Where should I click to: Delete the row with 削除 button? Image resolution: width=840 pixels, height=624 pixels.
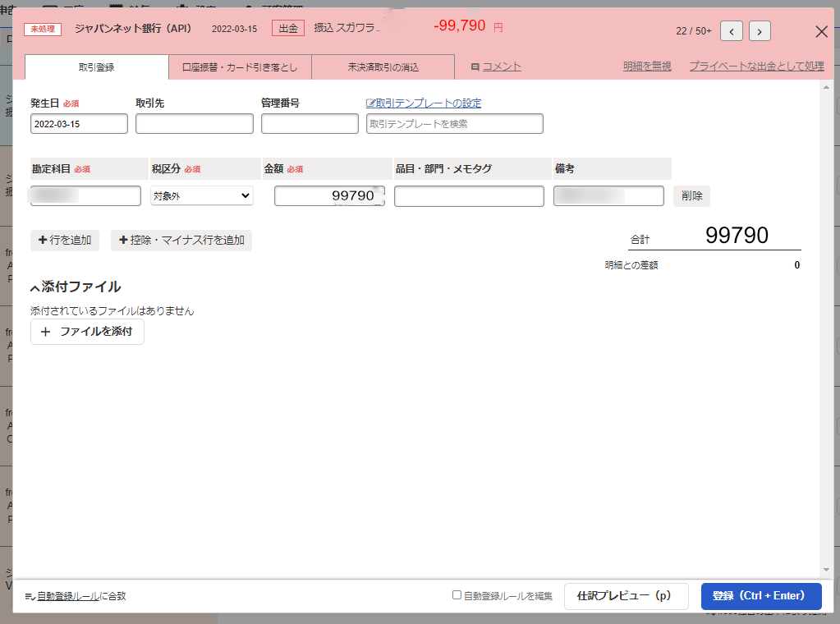coord(691,196)
